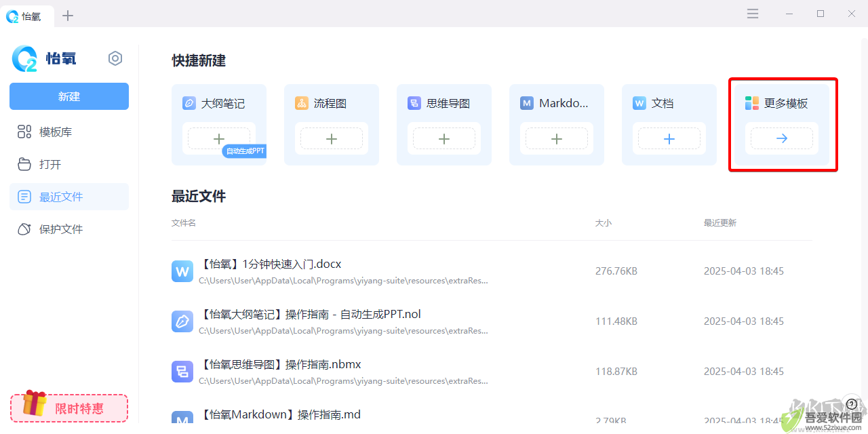Create new 思维导图 with plus button

point(444,138)
